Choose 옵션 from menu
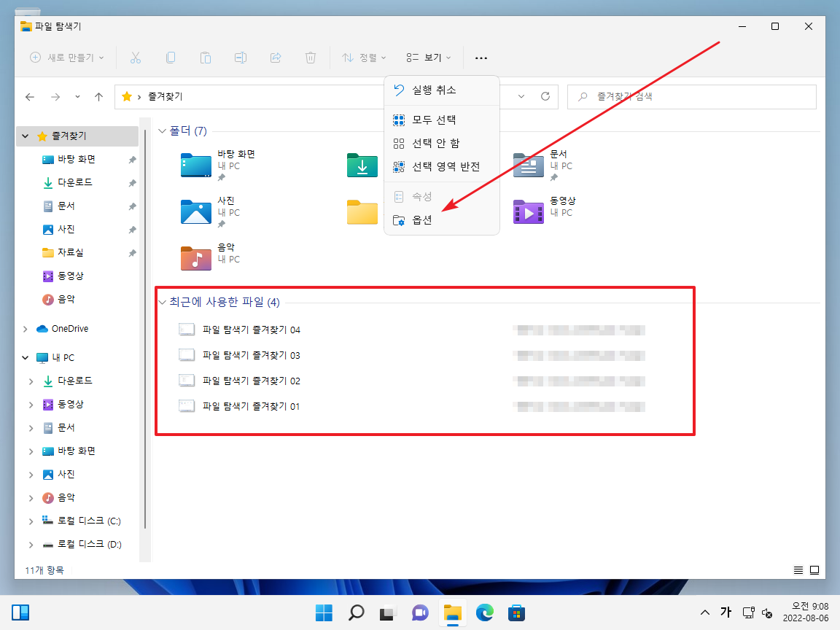Screen dimensions: 840x630 point(442,220)
